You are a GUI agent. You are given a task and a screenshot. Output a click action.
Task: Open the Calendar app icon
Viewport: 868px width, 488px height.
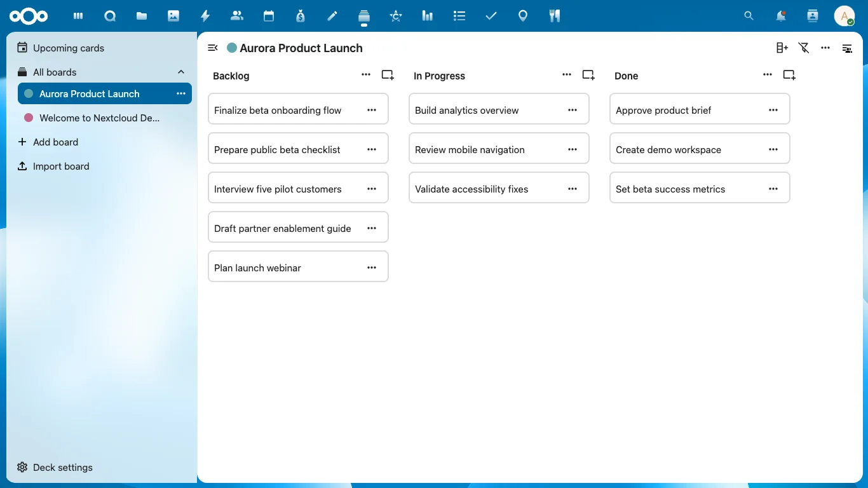click(x=269, y=16)
